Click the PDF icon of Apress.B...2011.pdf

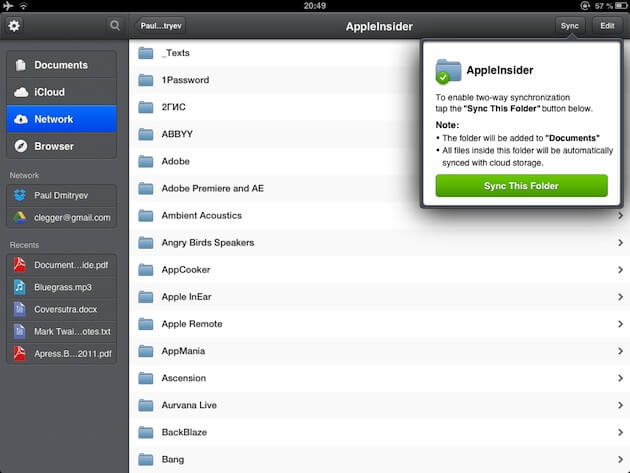coord(20,353)
